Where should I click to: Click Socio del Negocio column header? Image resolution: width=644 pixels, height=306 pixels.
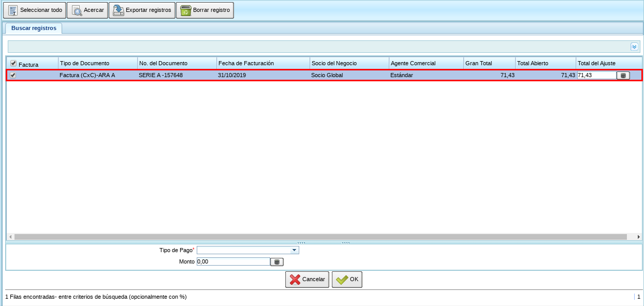pos(349,63)
